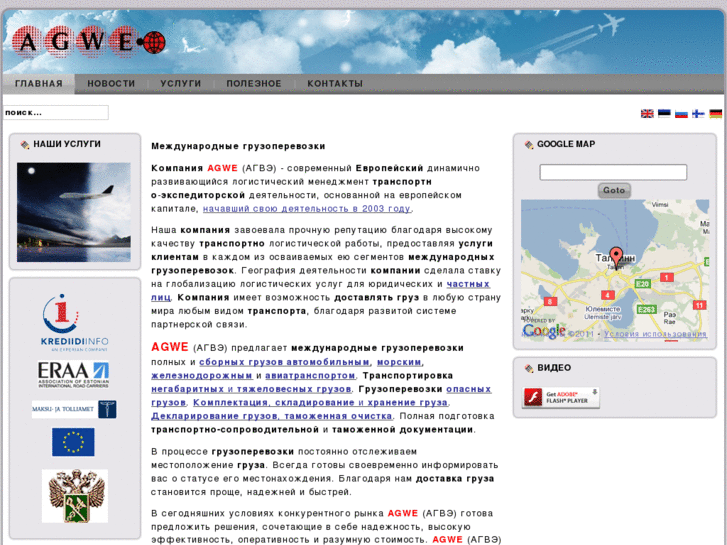
Task: Click the European Union flag logo
Action: click(73, 442)
